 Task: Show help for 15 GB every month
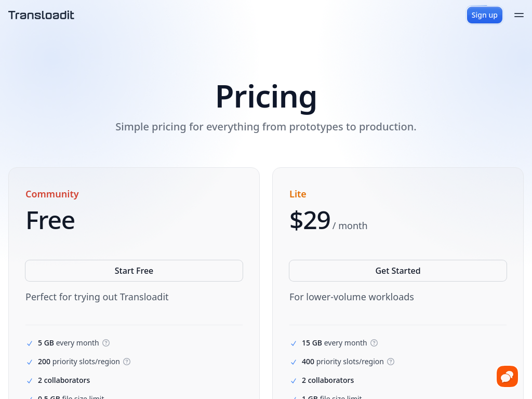click(374, 343)
